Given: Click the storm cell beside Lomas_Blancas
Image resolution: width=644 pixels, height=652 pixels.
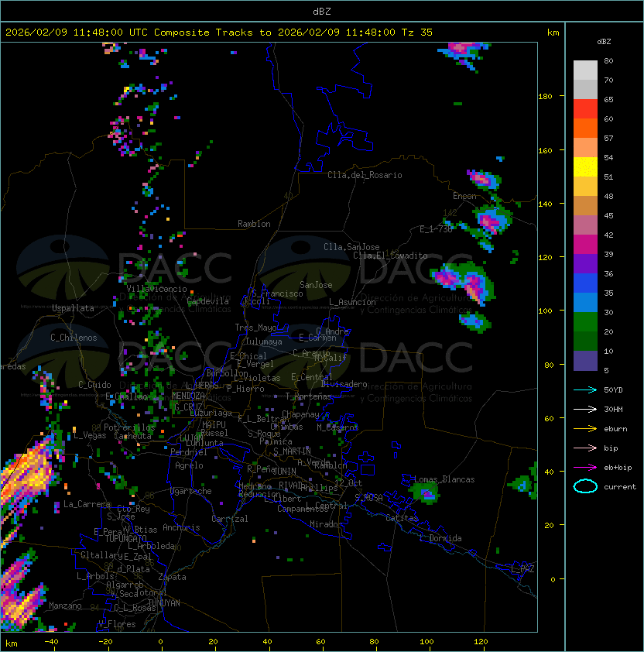Looking at the screenshot, I should 426,494.
